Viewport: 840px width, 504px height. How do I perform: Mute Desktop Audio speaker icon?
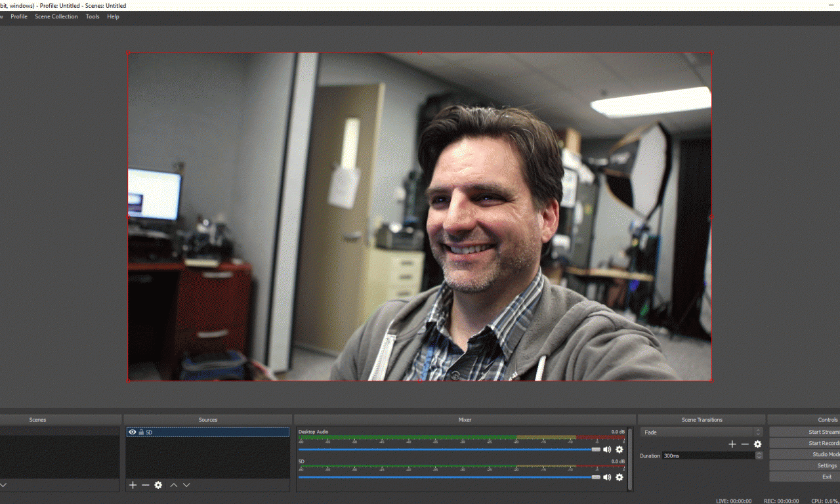tap(607, 450)
